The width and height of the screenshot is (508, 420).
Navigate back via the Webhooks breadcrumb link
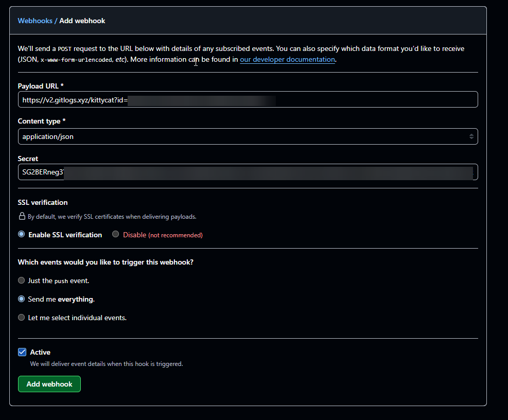(35, 21)
